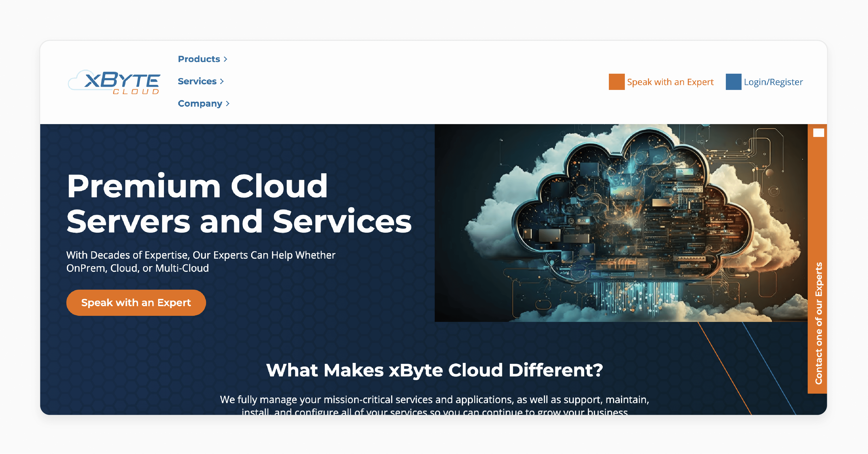868x454 pixels.
Task: Click the blue icon beside Login/Register
Action: point(734,82)
